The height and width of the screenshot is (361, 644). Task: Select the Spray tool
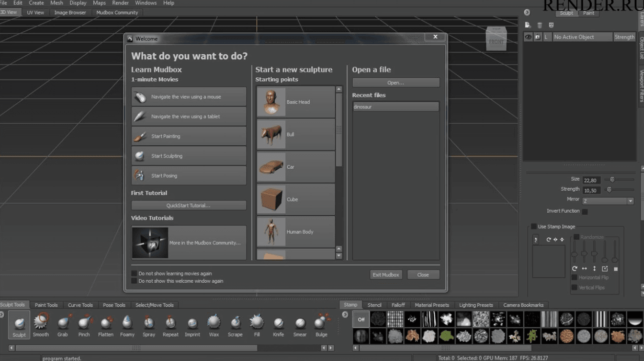click(x=149, y=325)
